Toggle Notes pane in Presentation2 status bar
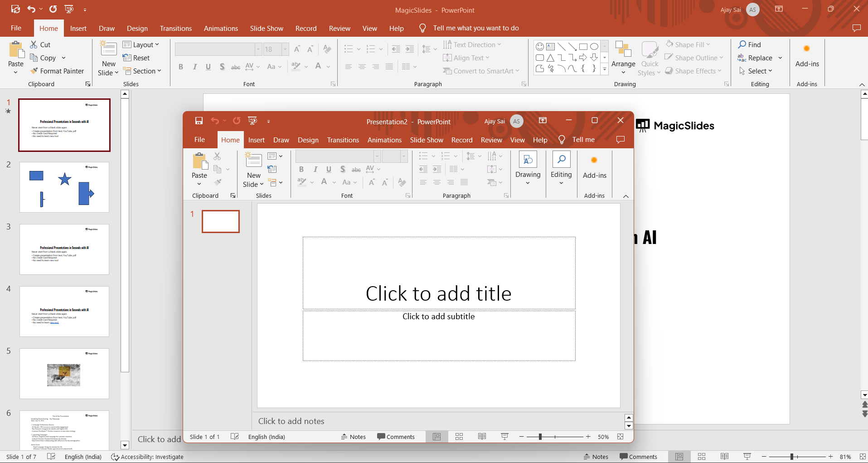Viewport: 868px width, 463px height. 354,437
